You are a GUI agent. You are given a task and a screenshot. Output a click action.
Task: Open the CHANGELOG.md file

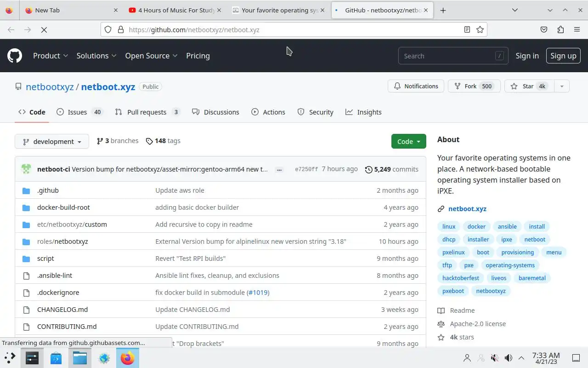(62, 309)
